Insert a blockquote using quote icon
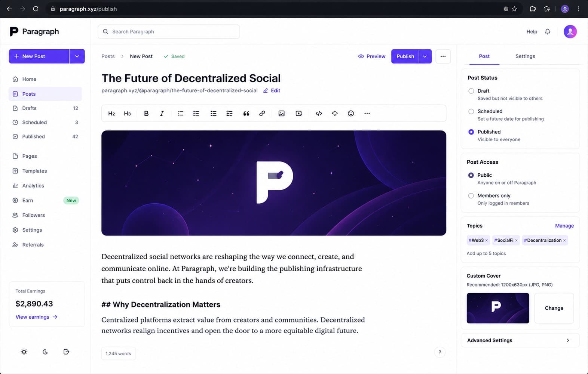Viewport: 588px width, 374px height. 246,114
